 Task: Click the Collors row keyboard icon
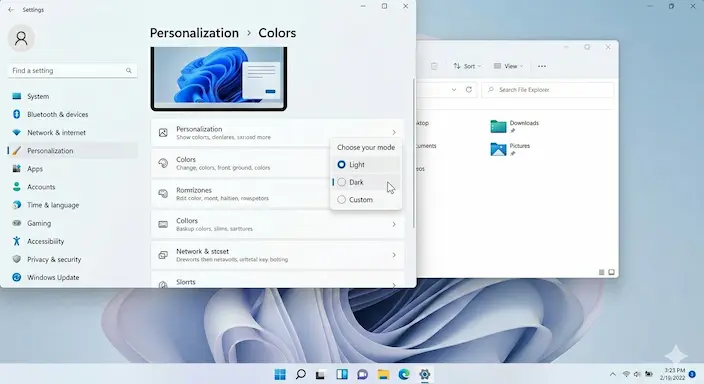(163, 224)
